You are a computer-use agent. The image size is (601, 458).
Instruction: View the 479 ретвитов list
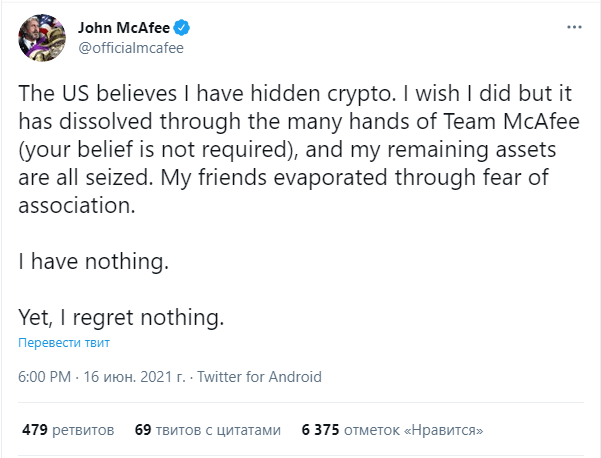[68, 430]
